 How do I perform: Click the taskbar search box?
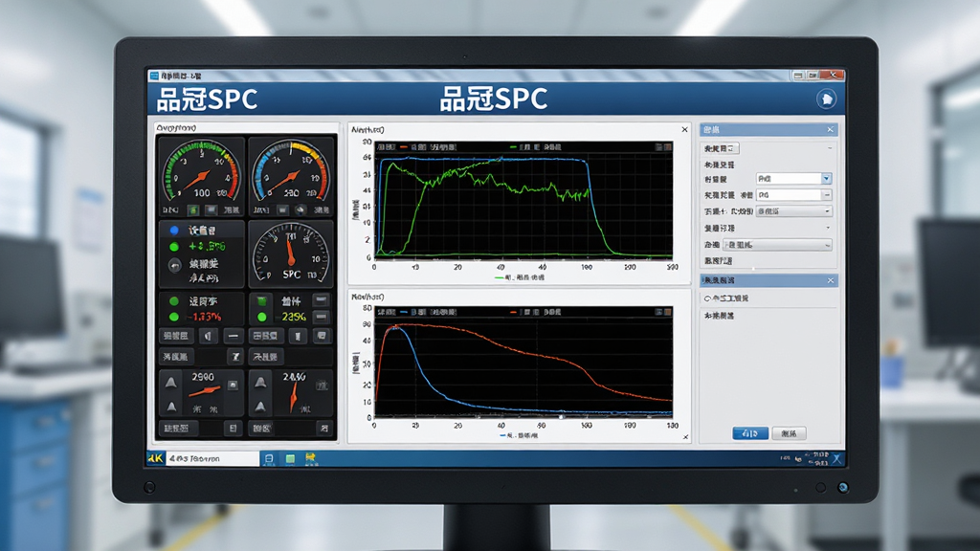click(212, 458)
